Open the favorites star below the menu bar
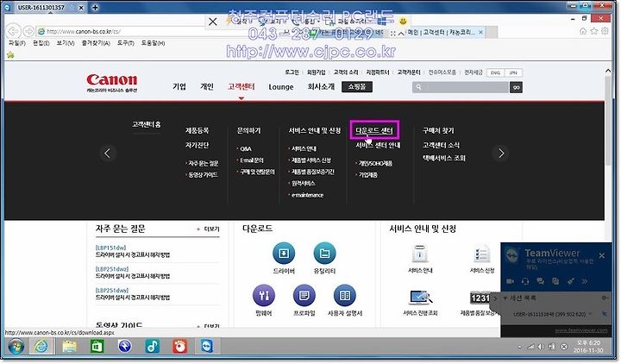The height and width of the screenshot is (364, 621). click(10, 54)
